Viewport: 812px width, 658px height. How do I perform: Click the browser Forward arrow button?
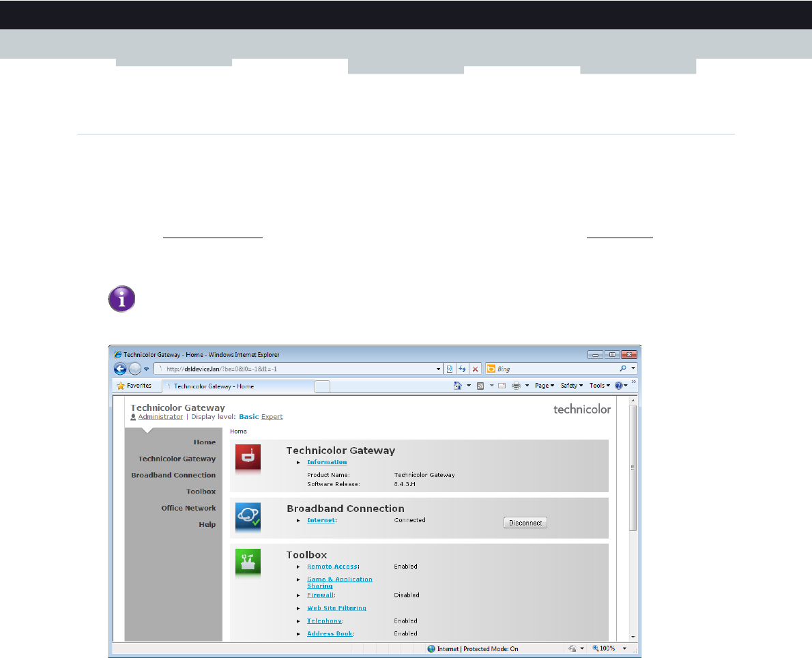click(x=134, y=369)
